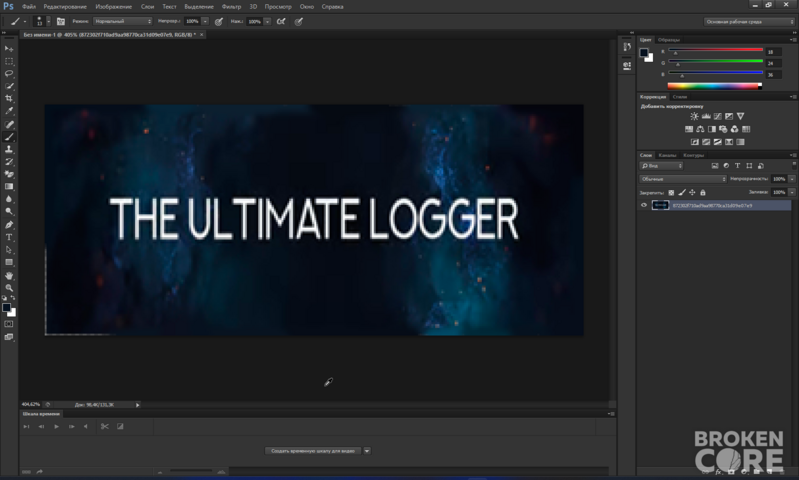Toggle lock all padlock in Layers panel
Screen dimensions: 799x480
tap(703, 193)
